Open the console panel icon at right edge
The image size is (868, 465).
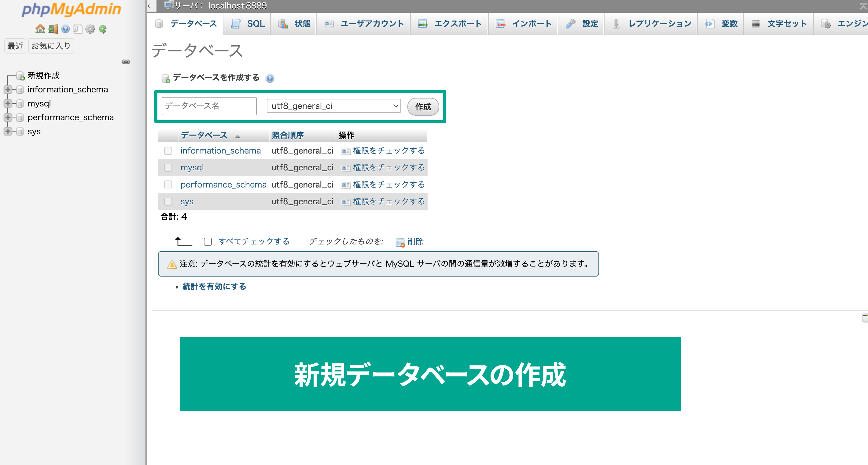[865, 317]
